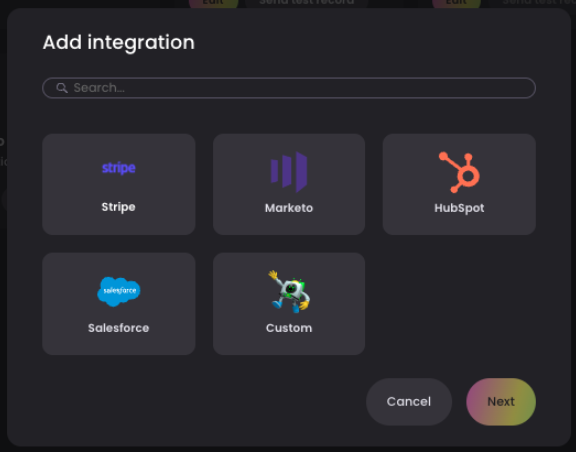Click the Marketo text label
Viewport: 576px width, 452px height.
(289, 208)
